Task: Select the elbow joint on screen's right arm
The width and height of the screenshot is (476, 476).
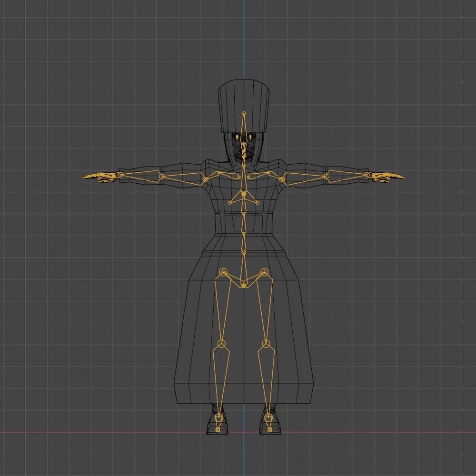Action: [x=326, y=177]
